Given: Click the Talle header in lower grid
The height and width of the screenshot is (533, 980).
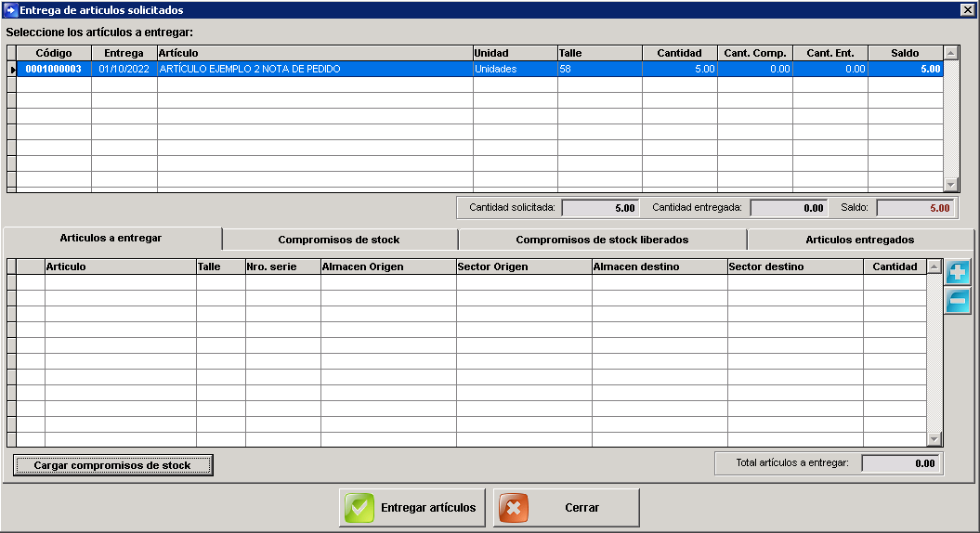Looking at the screenshot, I should 221,266.
